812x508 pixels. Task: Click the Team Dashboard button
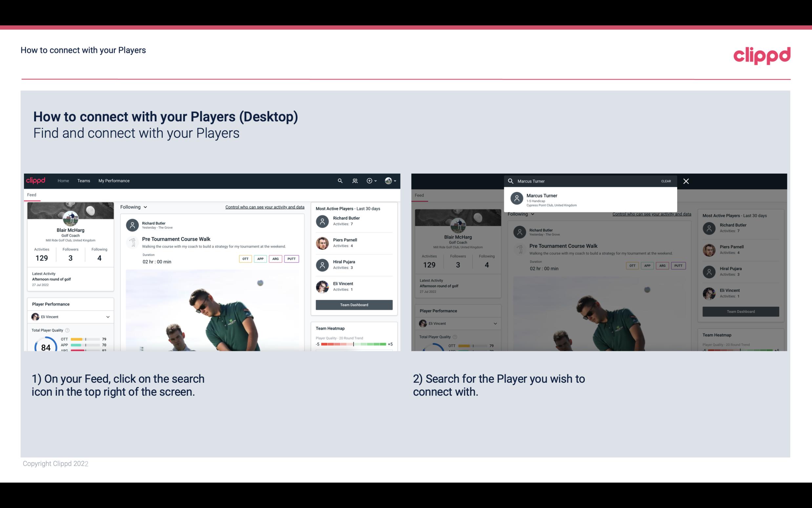click(354, 304)
